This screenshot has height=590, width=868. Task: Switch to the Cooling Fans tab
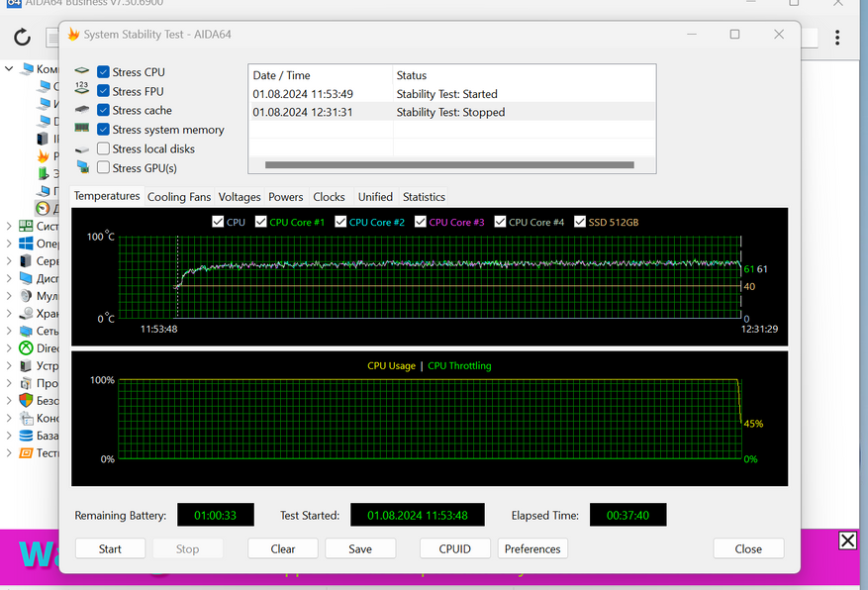pyautogui.click(x=179, y=197)
